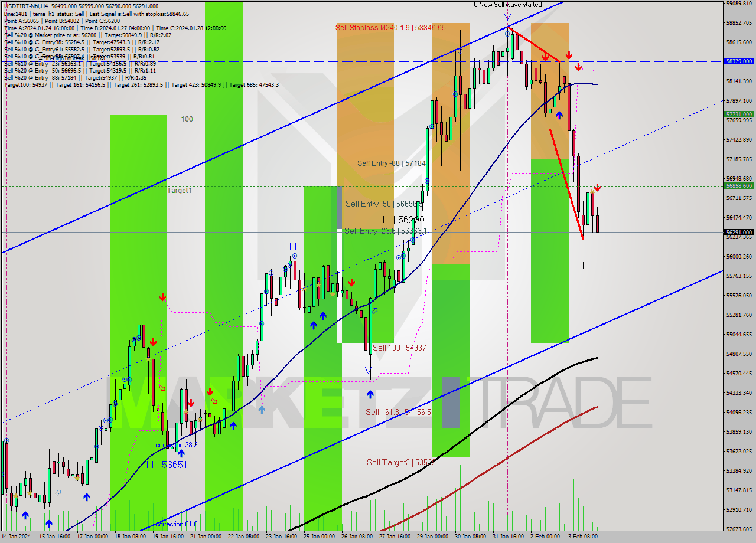Click the 'Sell Entry -88 | 57184' label
756x543 pixels.
pos(391,163)
